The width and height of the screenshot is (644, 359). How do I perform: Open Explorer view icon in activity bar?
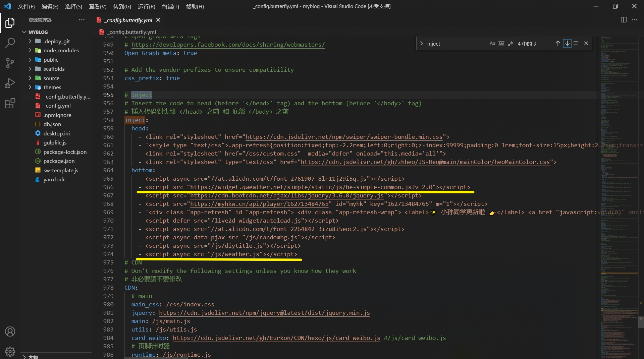point(10,23)
